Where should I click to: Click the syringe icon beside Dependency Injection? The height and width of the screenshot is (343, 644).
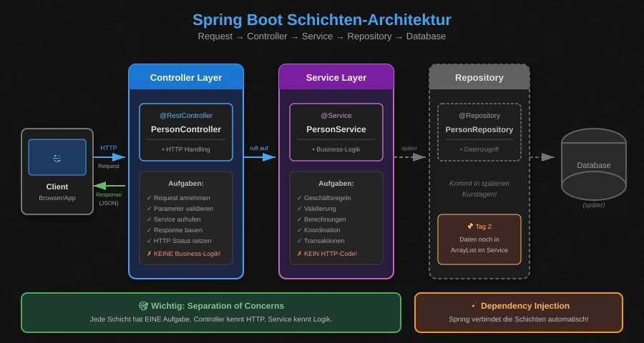point(474,306)
